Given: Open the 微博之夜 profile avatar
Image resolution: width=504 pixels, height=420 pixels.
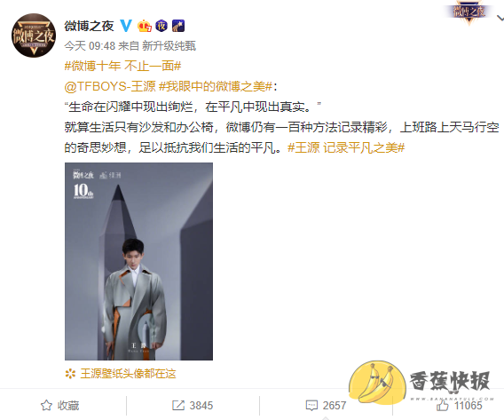Looking at the screenshot, I should pos(34,36).
